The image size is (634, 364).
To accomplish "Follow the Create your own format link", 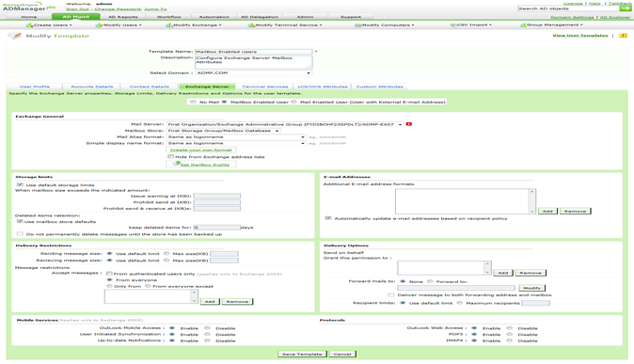I will tap(200, 150).
